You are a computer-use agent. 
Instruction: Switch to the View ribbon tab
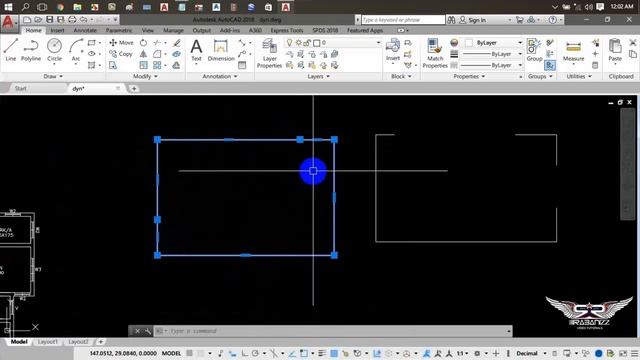147,31
